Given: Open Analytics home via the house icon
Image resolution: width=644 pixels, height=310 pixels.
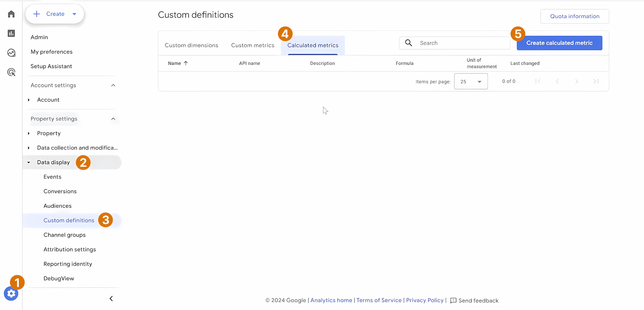Looking at the screenshot, I should coord(11,14).
